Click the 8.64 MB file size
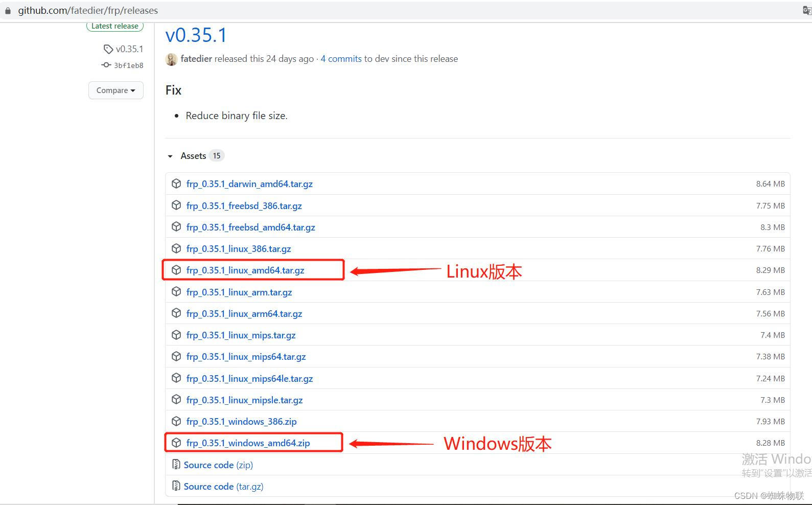Screen dimensions: 812x505 tap(770, 183)
